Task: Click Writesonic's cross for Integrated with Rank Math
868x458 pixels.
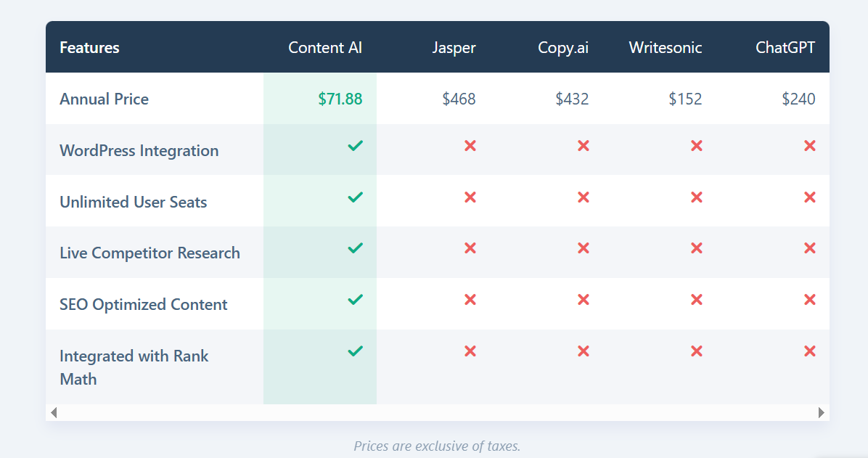Action: coord(696,351)
